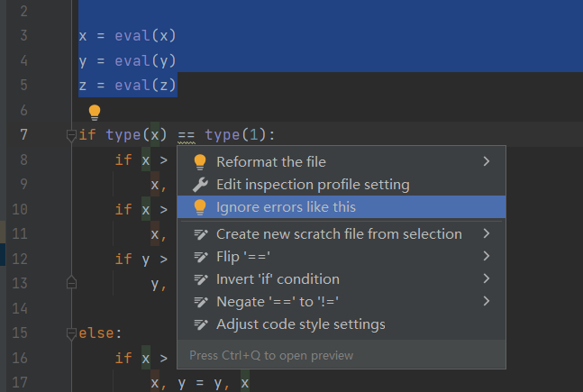Image resolution: width=583 pixels, height=392 pixels.
Task: Click lightbulb icon beside 'Reformat the file'
Action: tap(200, 162)
